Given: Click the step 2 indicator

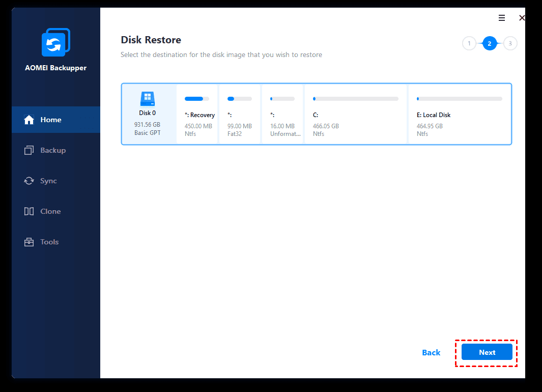Looking at the screenshot, I should click(x=490, y=44).
